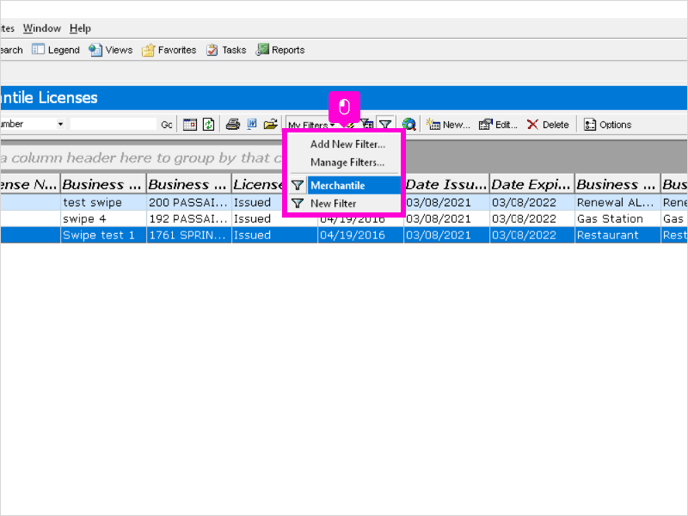The image size is (688, 516).
Task: Click the Word export icon
Action: pyautogui.click(x=252, y=125)
